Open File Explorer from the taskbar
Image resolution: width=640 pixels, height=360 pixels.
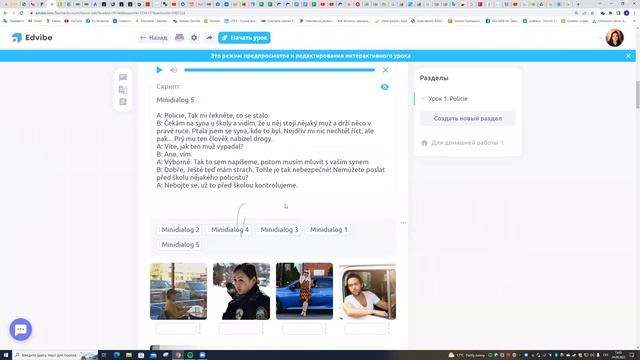coord(129,355)
